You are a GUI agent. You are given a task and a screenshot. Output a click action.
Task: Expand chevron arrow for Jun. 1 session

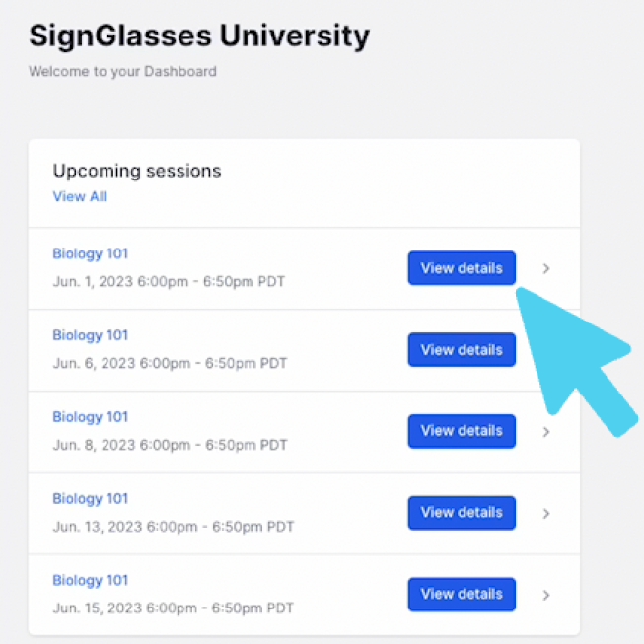click(546, 268)
